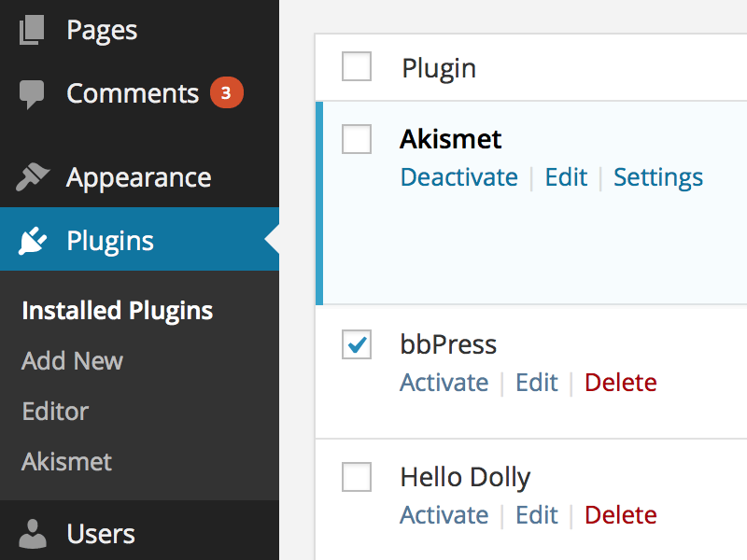Image resolution: width=747 pixels, height=560 pixels.
Task: Select the Hello Dolly checkbox
Action: coord(357,477)
